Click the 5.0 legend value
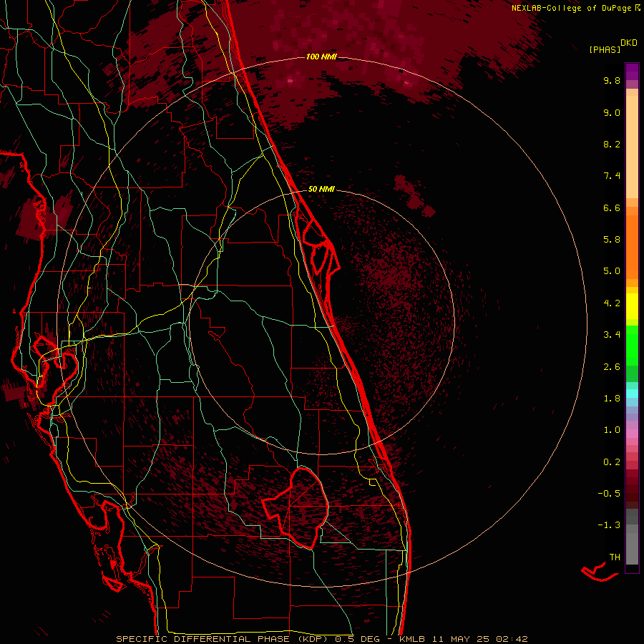The height and width of the screenshot is (644, 644). click(x=612, y=271)
